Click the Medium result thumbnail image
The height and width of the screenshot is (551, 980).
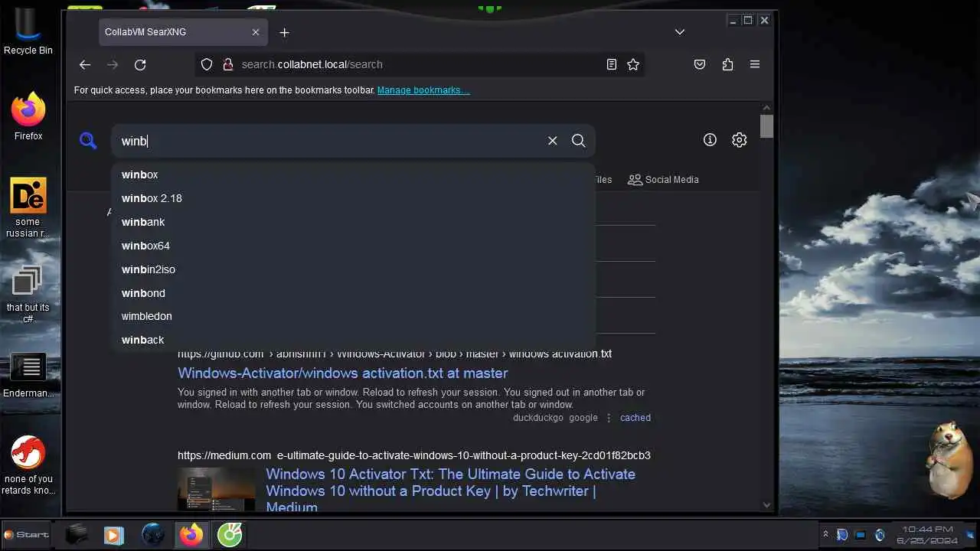[x=216, y=489]
